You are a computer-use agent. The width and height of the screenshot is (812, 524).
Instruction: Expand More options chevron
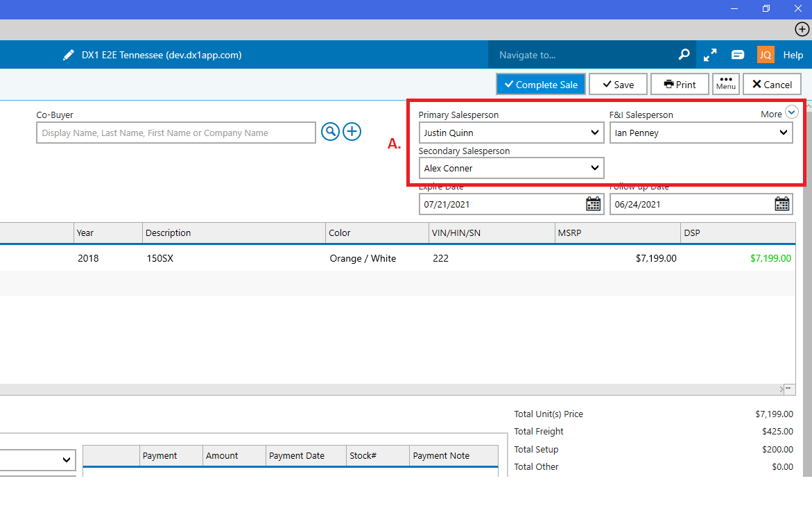pos(791,112)
